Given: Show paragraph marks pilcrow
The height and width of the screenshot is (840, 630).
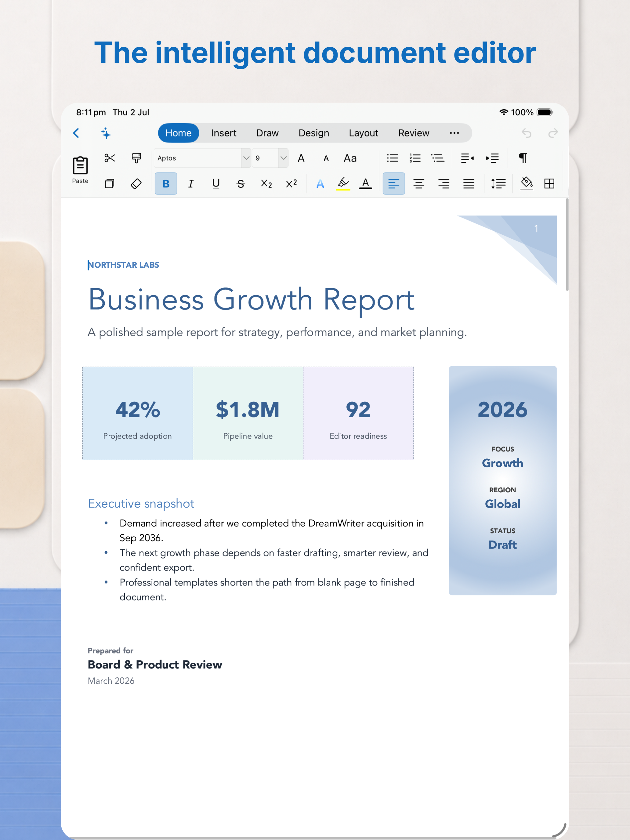Looking at the screenshot, I should 523,158.
